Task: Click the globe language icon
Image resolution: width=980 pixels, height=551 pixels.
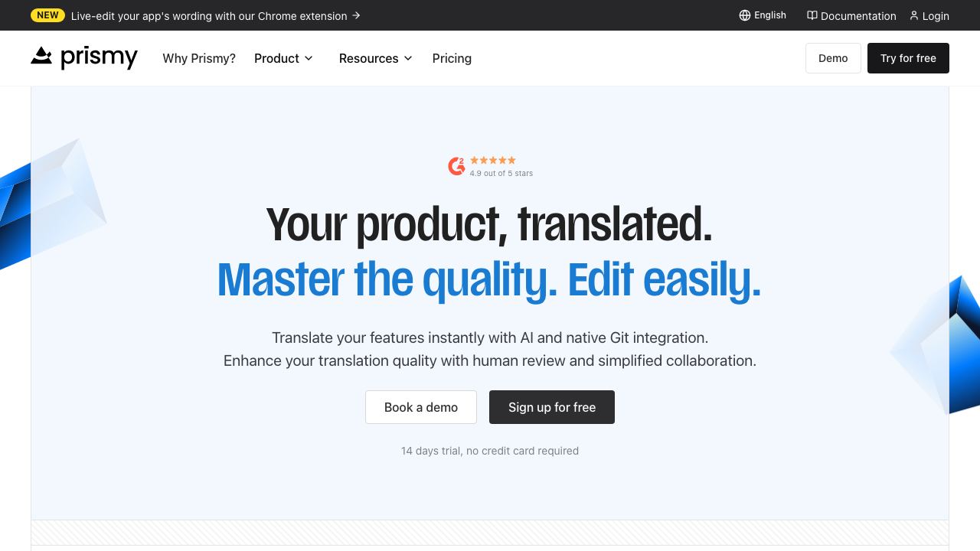Action: [x=745, y=15]
